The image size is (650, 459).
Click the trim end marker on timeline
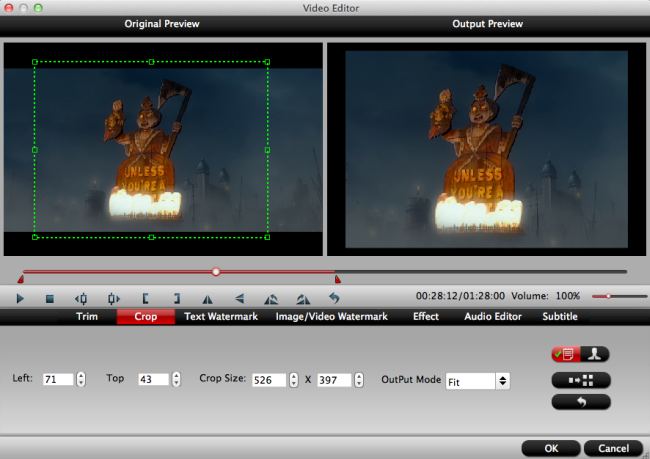(338, 279)
